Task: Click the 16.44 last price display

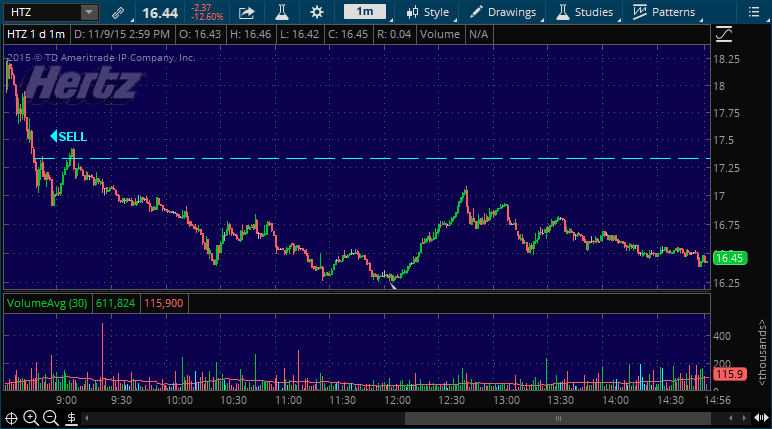Action: tap(160, 13)
